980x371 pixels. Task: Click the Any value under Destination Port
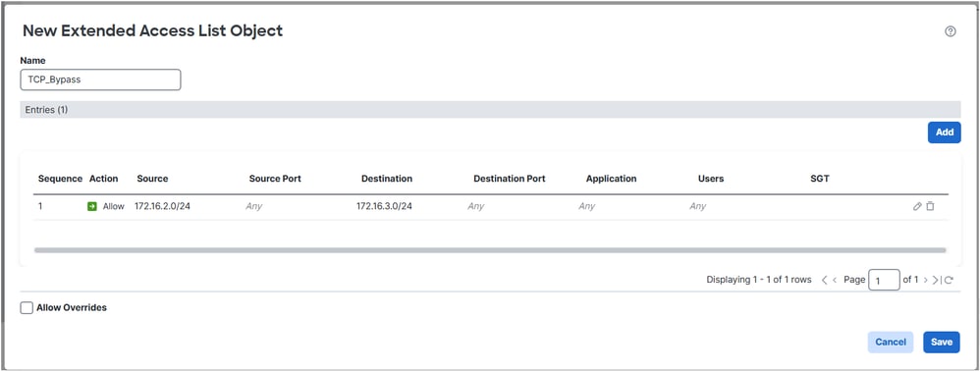tap(475, 206)
